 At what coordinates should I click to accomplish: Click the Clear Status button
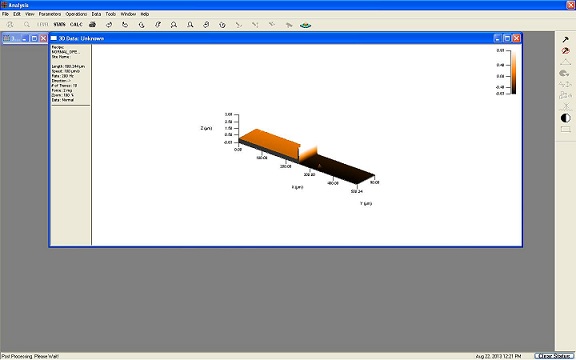tap(554, 356)
